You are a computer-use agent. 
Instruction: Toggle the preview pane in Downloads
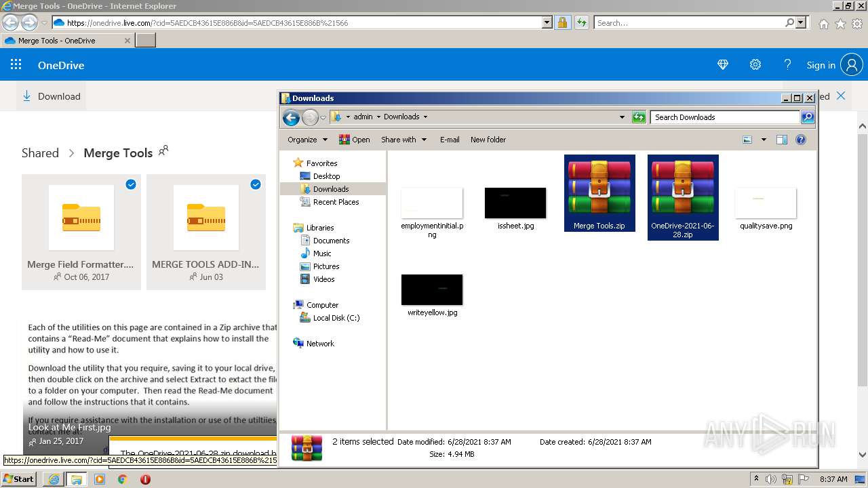(x=781, y=140)
